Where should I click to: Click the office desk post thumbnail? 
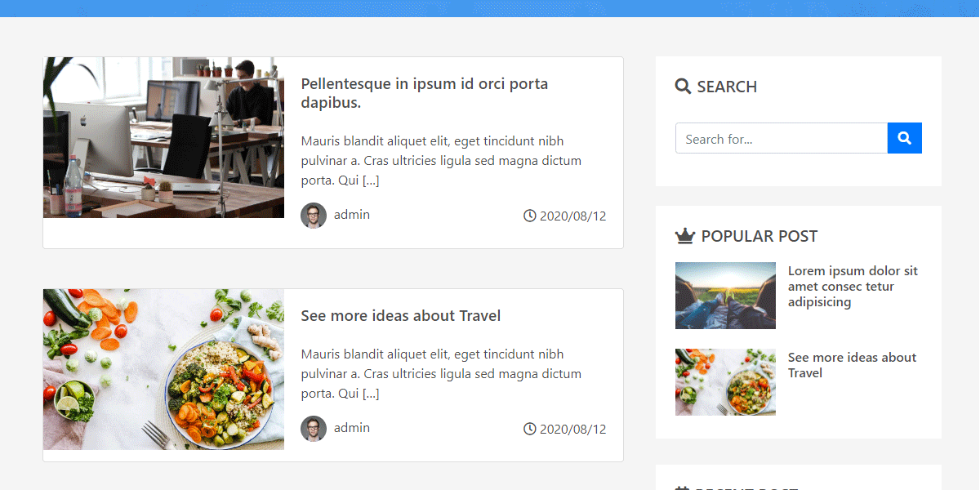tap(163, 137)
